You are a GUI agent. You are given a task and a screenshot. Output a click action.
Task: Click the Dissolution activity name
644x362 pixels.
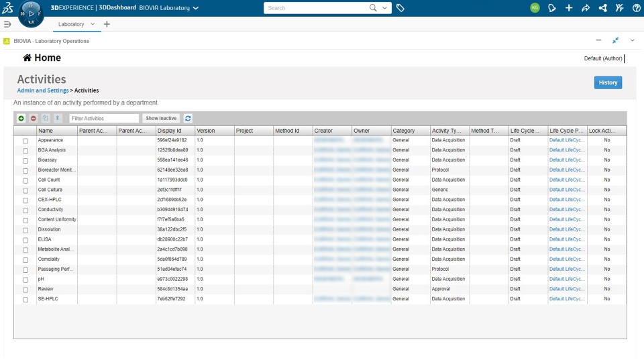coord(49,229)
